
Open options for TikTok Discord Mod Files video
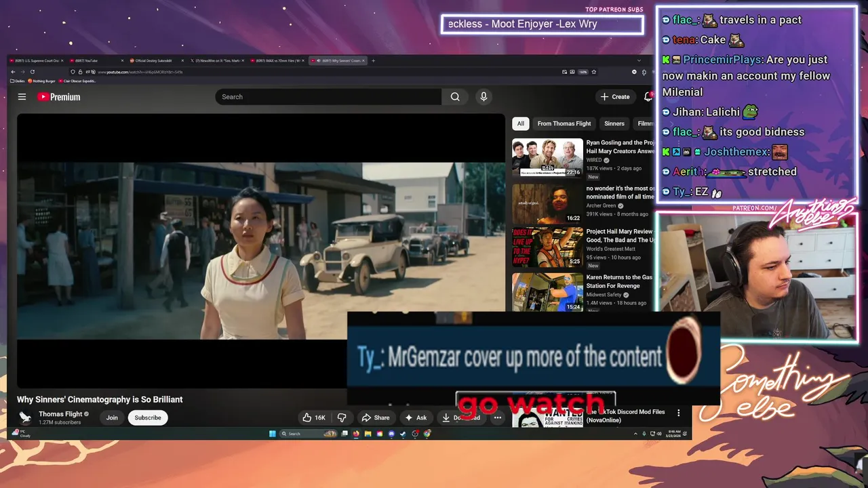pos(678,413)
